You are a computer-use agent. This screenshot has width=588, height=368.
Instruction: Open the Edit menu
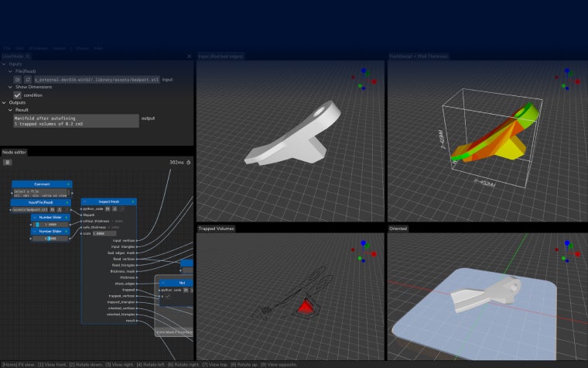pyautogui.click(x=19, y=49)
